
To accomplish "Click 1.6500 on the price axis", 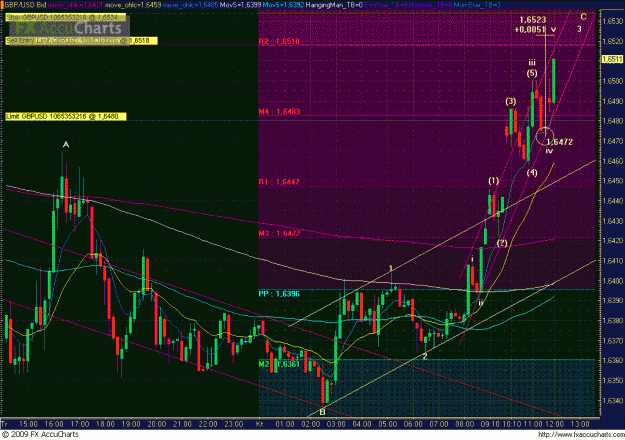I will [x=613, y=81].
